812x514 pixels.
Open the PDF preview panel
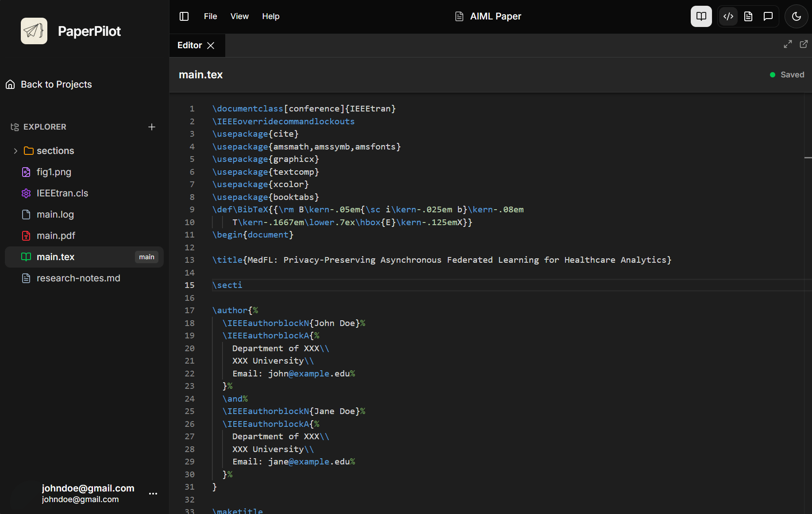[748, 16]
